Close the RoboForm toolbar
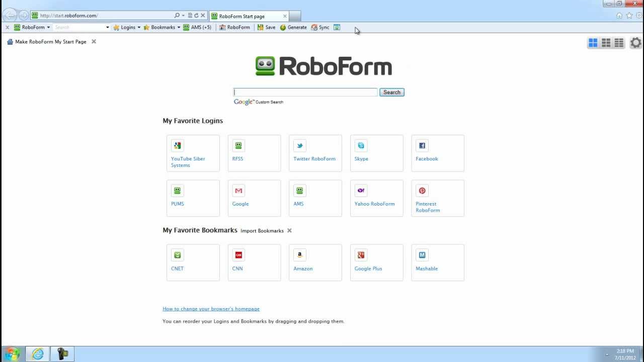The height and width of the screenshot is (362, 644). (7, 27)
